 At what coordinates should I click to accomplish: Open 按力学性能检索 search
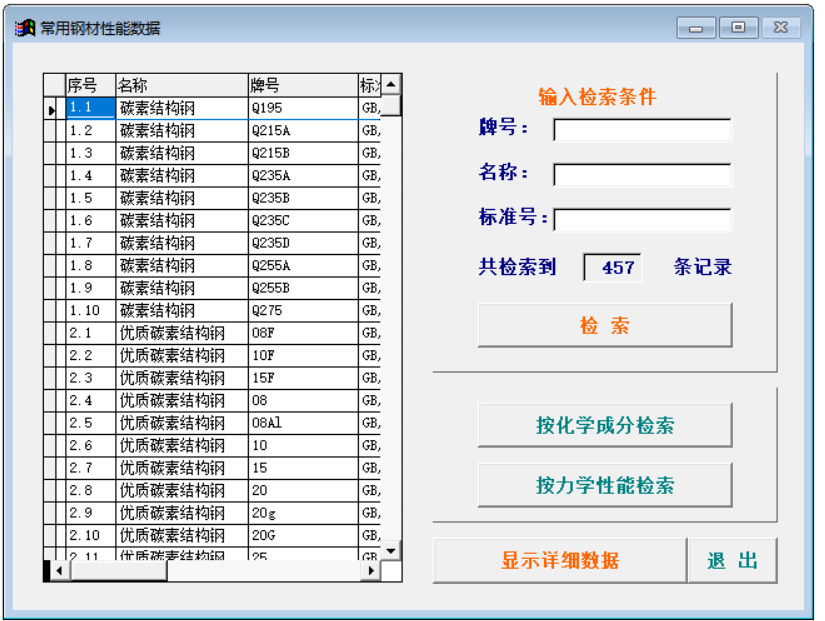point(604,486)
